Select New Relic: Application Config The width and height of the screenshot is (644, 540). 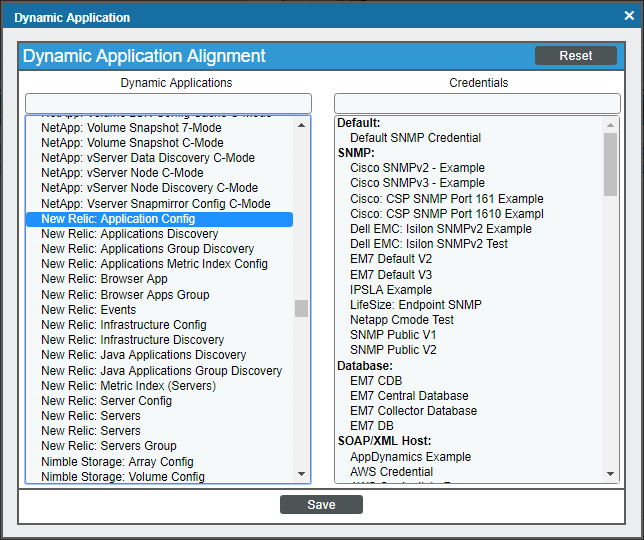point(159,219)
